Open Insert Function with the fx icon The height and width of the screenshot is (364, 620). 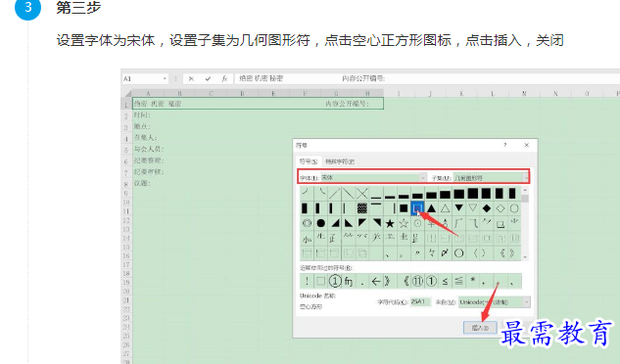[224, 78]
